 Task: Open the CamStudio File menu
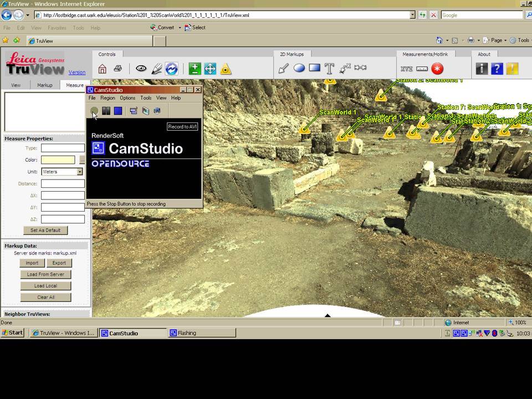coord(92,98)
